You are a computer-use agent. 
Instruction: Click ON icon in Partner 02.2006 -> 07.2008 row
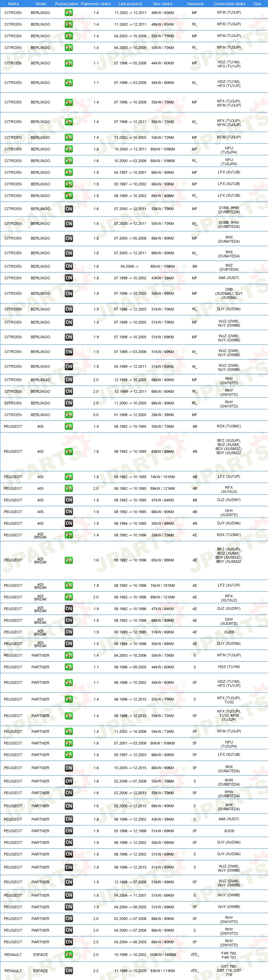(69, 782)
